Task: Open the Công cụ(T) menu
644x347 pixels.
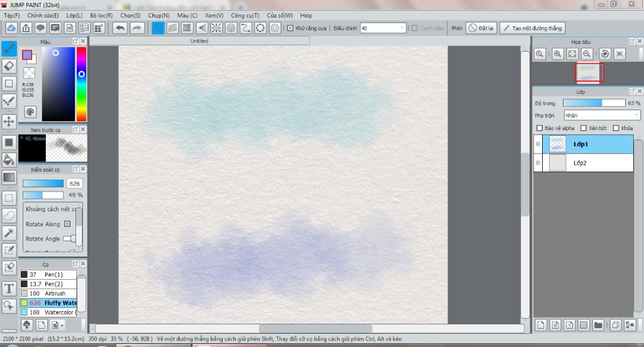Action: pyautogui.click(x=245, y=15)
